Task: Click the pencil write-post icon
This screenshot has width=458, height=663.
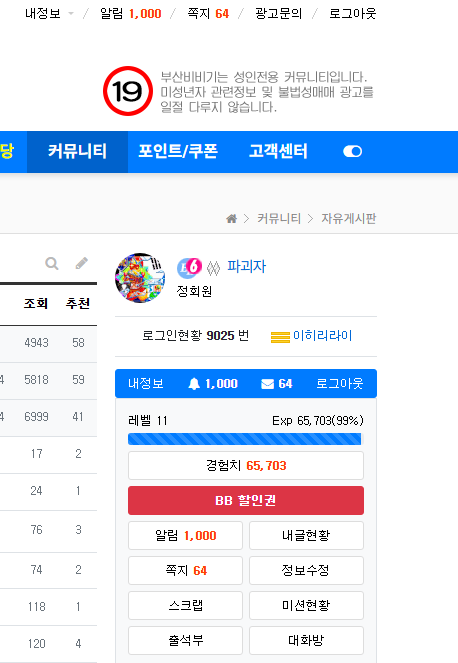Action: 82,263
